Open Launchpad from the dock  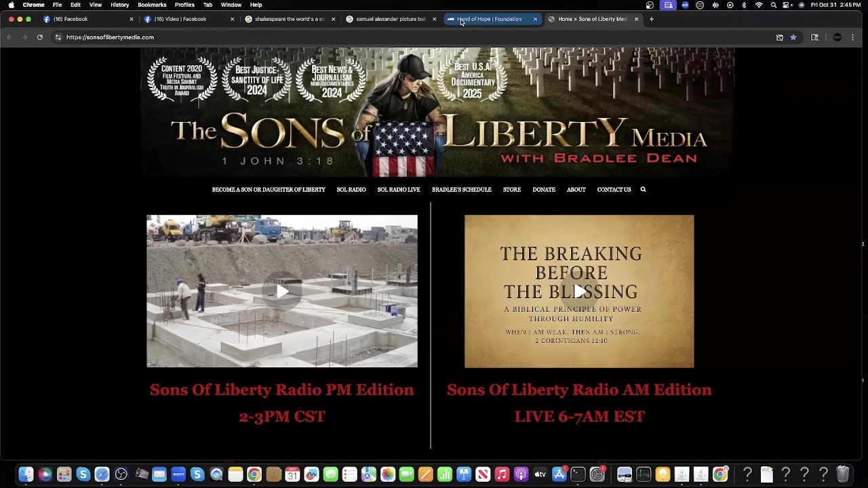point(64,474)
